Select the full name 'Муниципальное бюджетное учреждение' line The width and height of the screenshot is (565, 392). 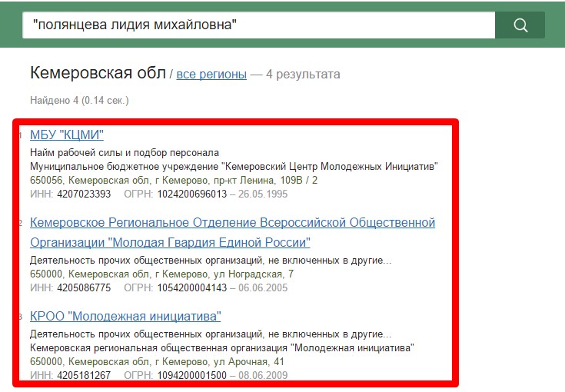click(x=234, y=167)
